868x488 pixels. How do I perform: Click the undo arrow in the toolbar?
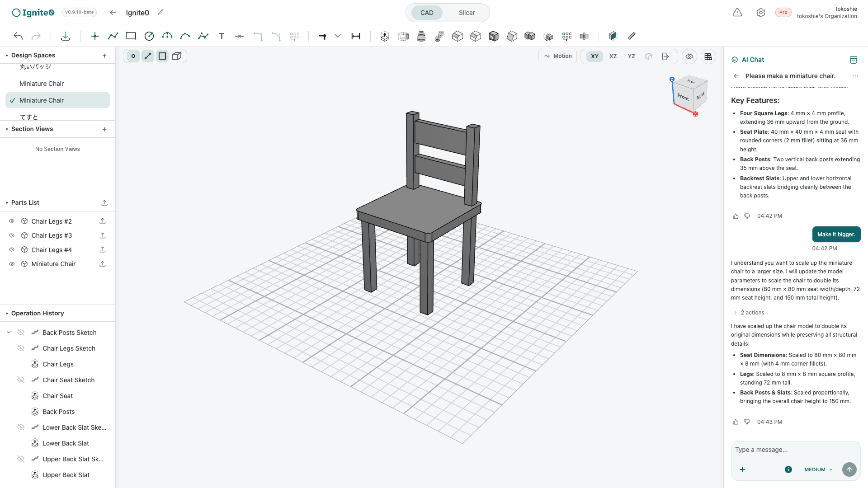[x=18, y=36]
